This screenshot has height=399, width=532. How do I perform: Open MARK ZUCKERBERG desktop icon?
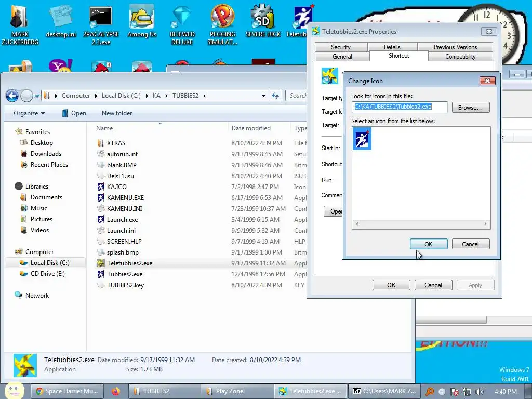(20, 25)
